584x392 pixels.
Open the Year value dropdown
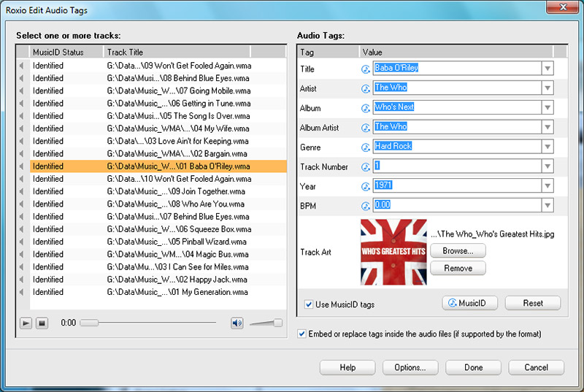click(x=547, y=185)
